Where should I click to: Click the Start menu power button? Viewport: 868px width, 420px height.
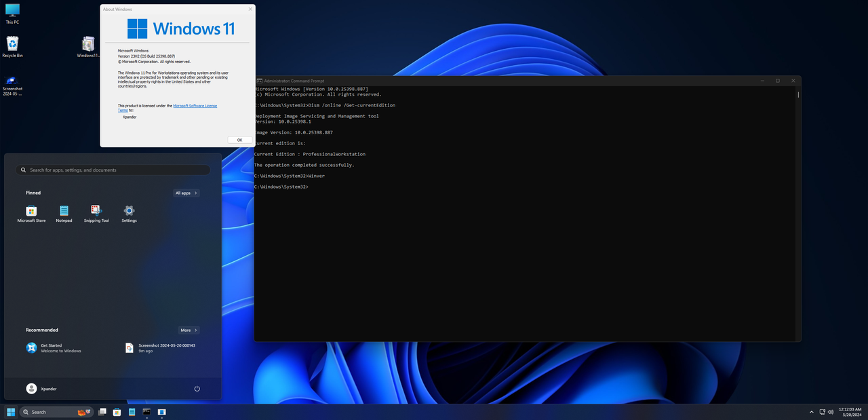(x=197, y=388)
